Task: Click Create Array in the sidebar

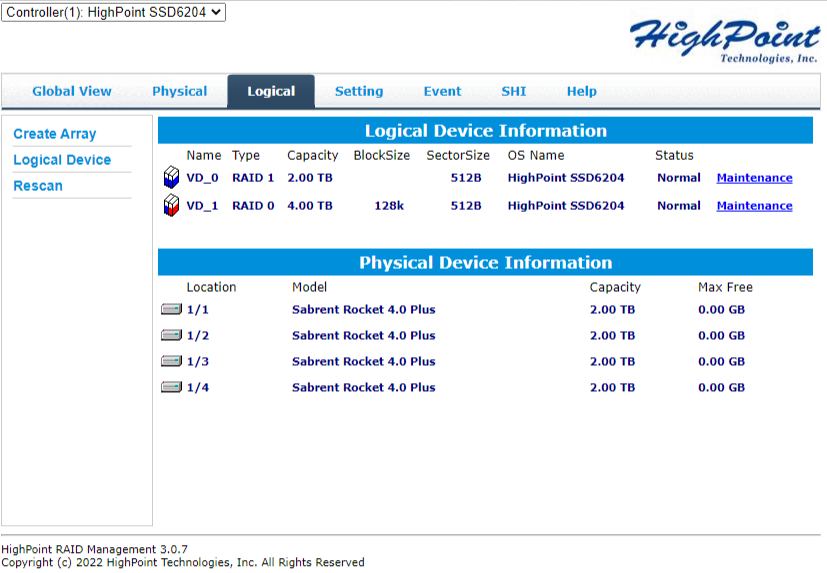Action: [55, 134]
